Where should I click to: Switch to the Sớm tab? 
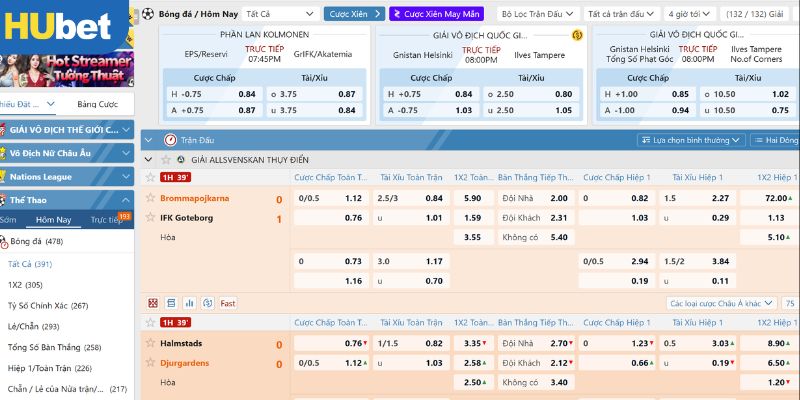click(8, 220)
